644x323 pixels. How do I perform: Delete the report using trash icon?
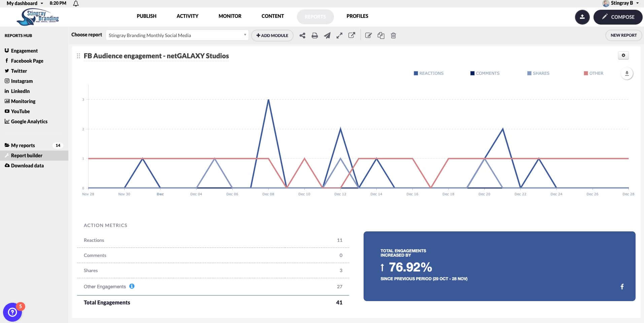tap(393, 35)
